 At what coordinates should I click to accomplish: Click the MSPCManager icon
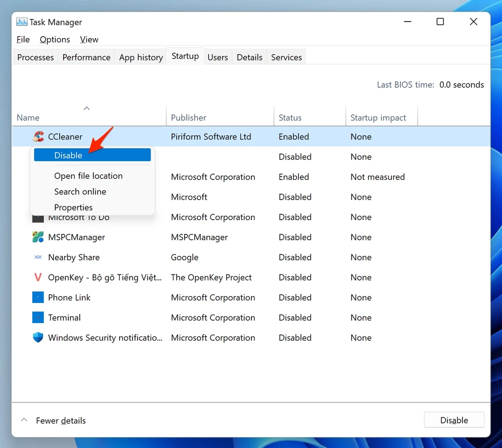(x=38, y=237)
